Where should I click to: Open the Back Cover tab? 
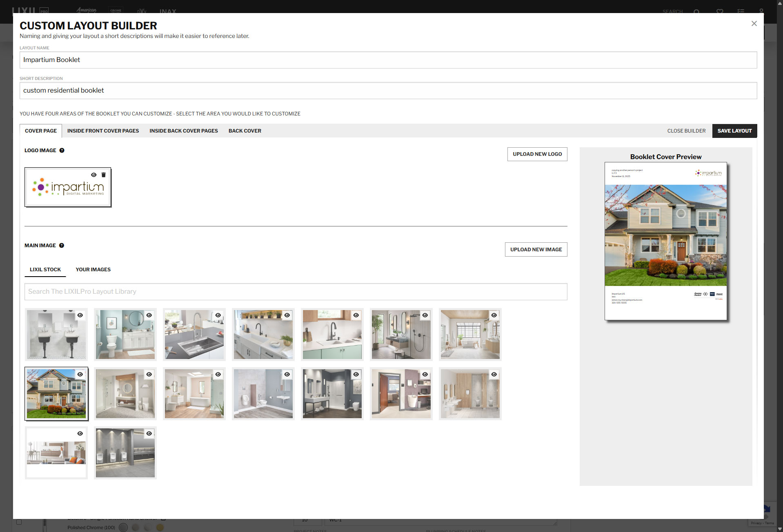click(245, 131)
